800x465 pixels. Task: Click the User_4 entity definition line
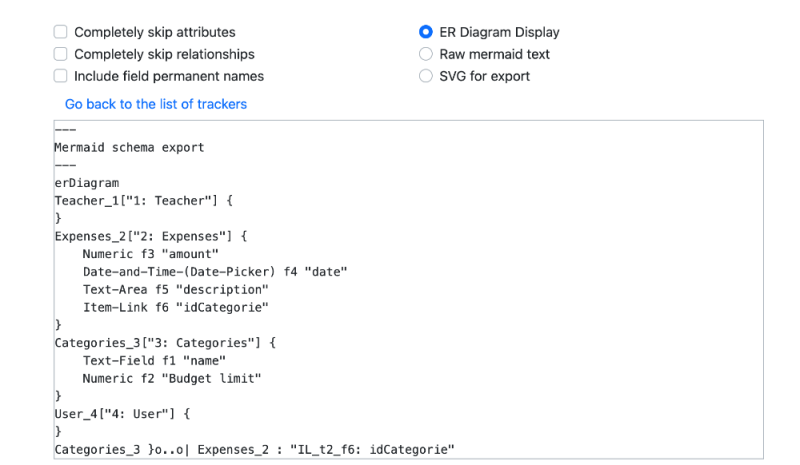pos(122,414)
